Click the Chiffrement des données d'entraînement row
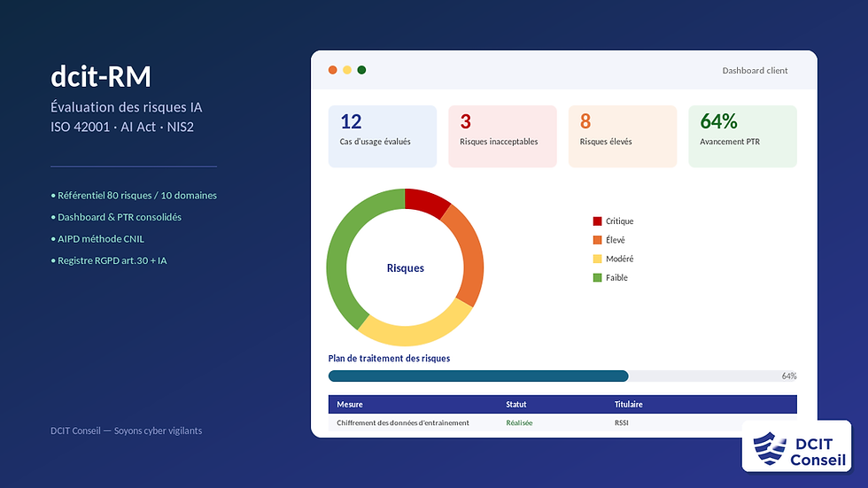Image resolution: width=868 pixels, height=488 pixels. [x=562, y=422]
